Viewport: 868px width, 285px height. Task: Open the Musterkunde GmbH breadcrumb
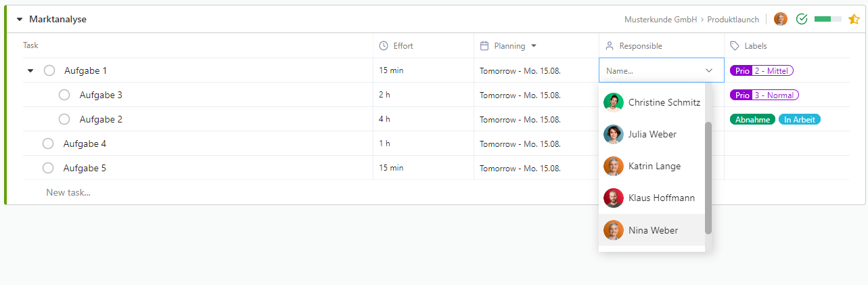(x=660, y=20)
